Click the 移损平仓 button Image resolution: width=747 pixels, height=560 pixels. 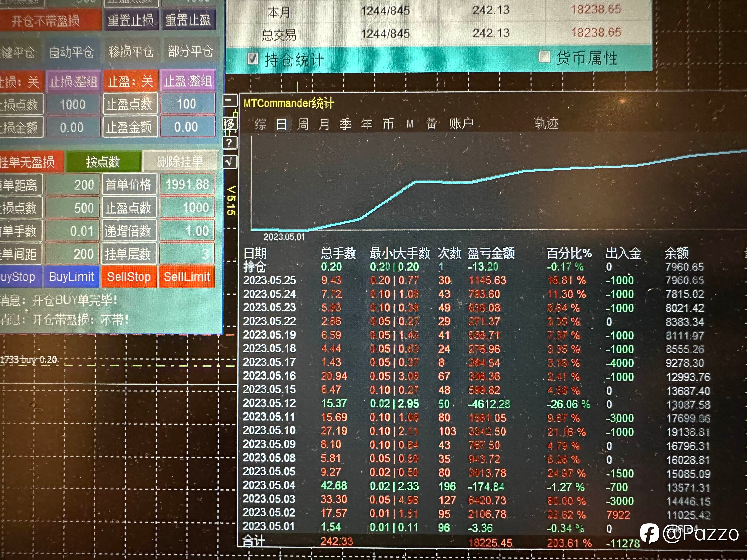(131, 52)
